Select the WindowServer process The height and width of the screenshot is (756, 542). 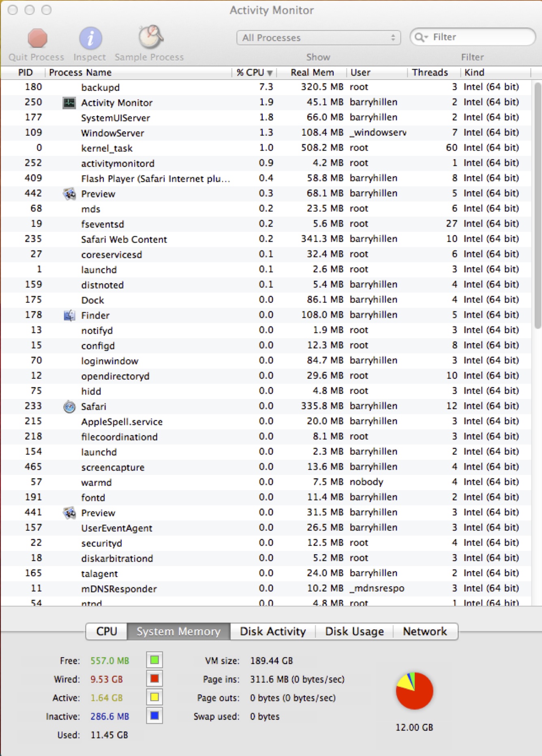pos(266,133)
